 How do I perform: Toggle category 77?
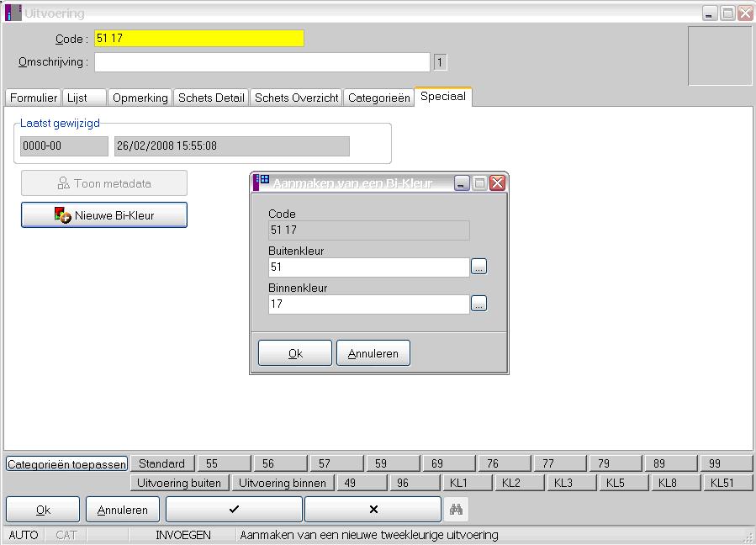click(560, 463)
